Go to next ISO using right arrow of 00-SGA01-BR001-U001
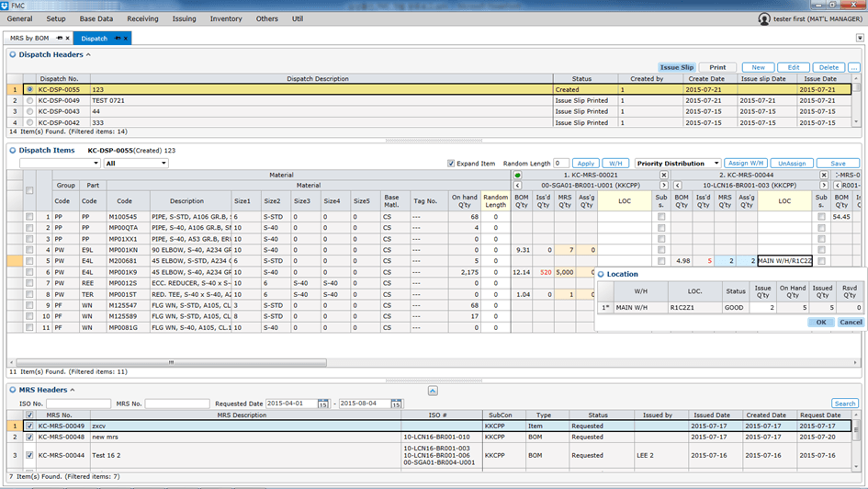Viewport: 868px width, 489px height. click(663, 185)
